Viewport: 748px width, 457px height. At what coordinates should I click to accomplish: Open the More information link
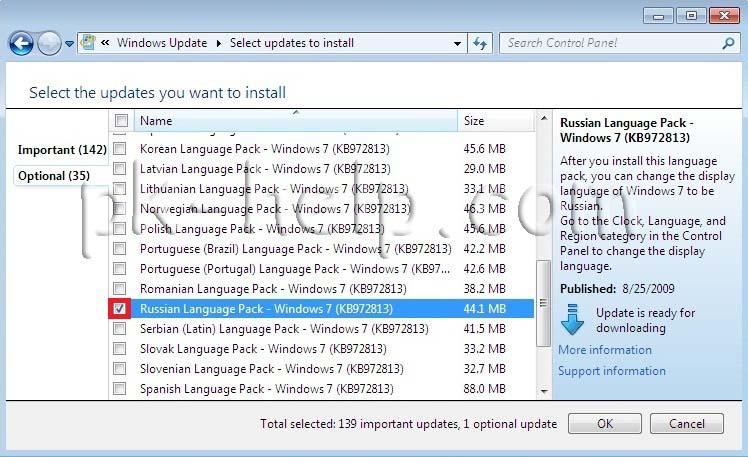605,350
